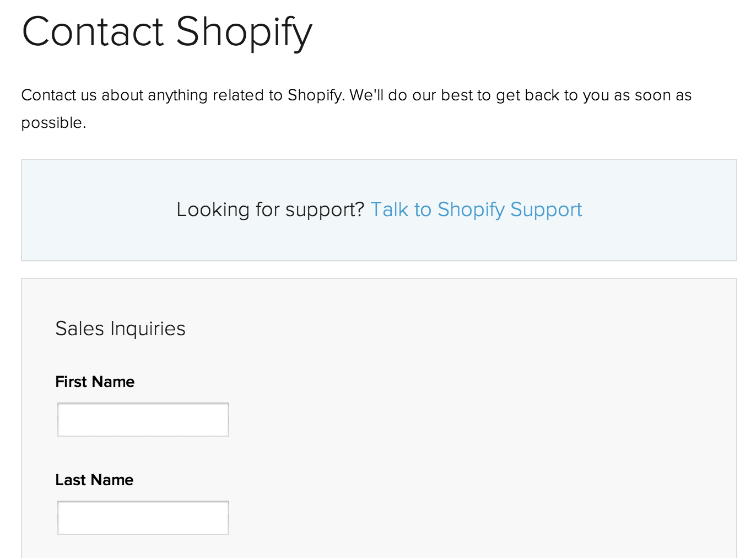
Task: Focus the First Name input field
Action: [x=143, y=420]
